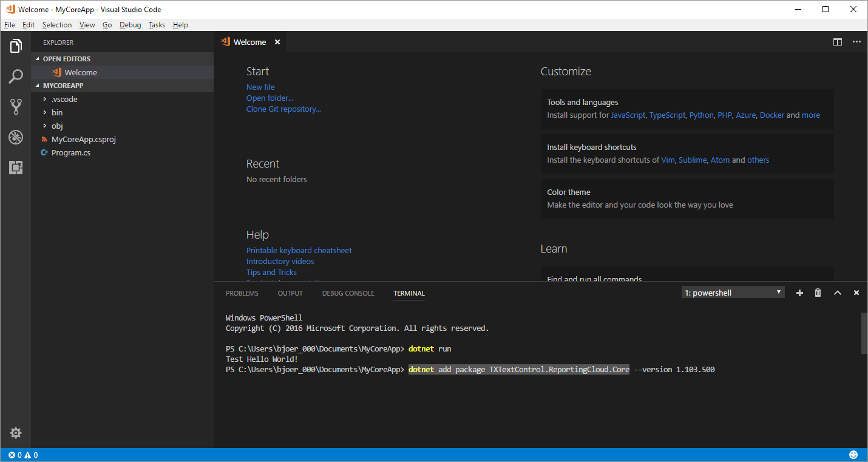Viewport: 868px width, 462px height.
Task: Switch to the Debug Console tab
Action: point(348,293)
